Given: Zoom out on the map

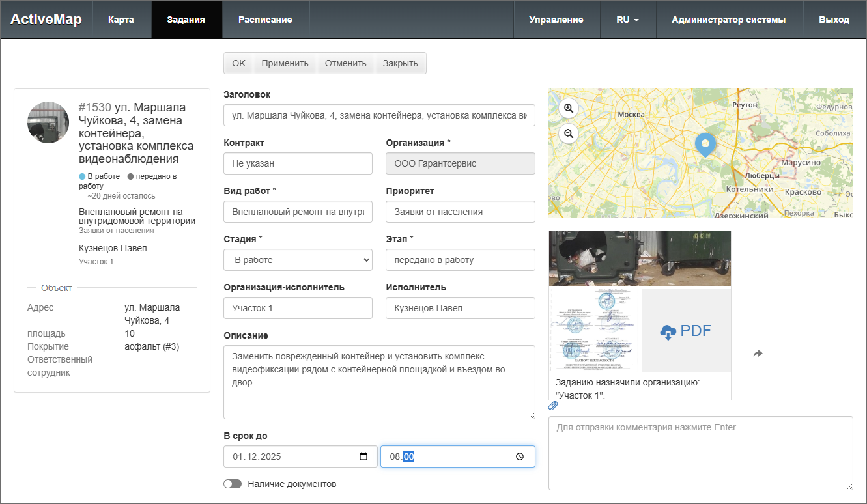Looking at the screenshot, I should [569, 133].
